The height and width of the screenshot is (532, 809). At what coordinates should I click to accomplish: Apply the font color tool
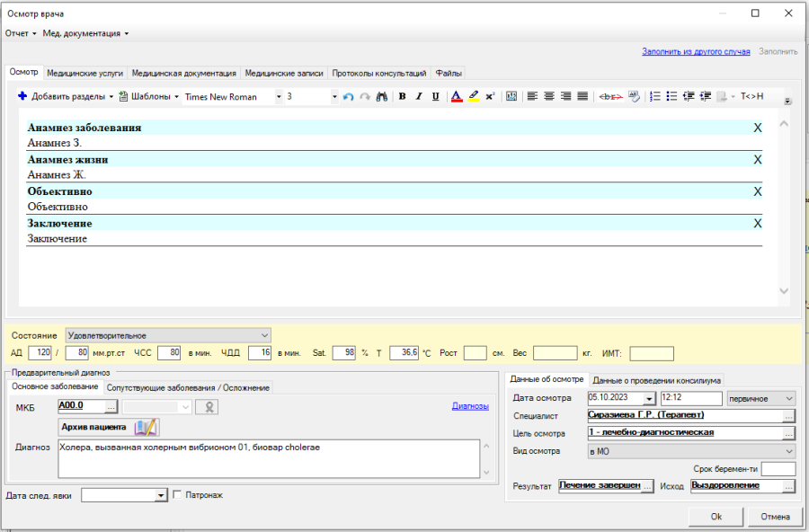(x=457, y=96)
